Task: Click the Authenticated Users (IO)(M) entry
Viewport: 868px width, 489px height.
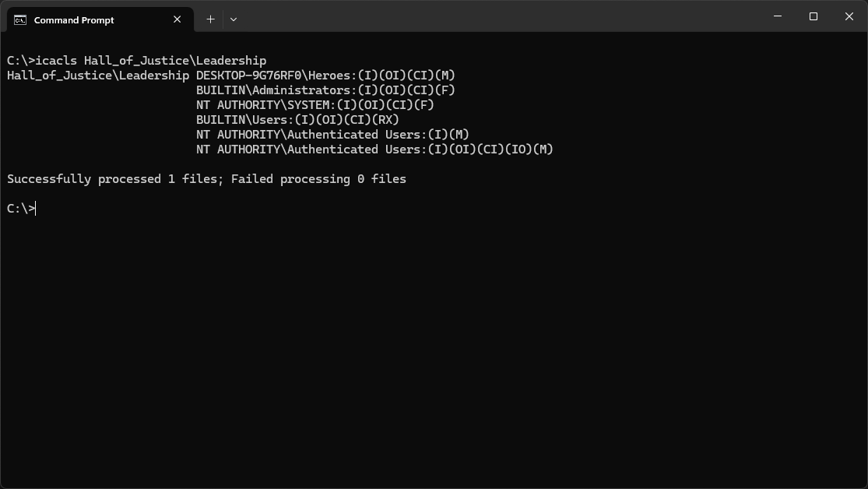Action: 374,150
